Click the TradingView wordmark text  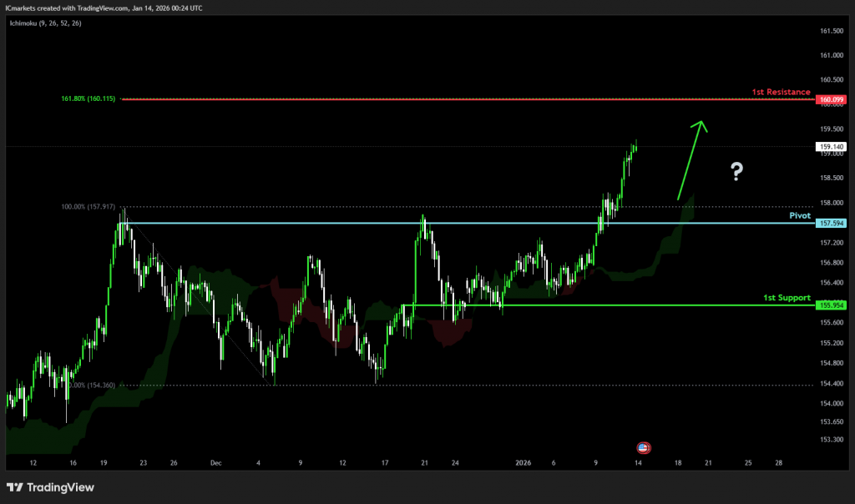(x=60, y=487)
